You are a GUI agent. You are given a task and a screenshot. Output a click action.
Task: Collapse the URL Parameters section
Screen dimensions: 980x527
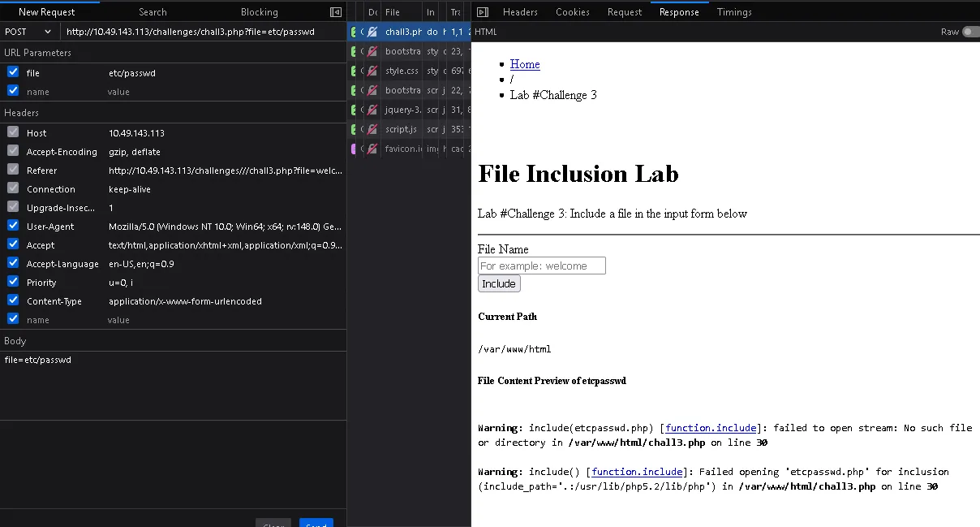coord(37,53)
